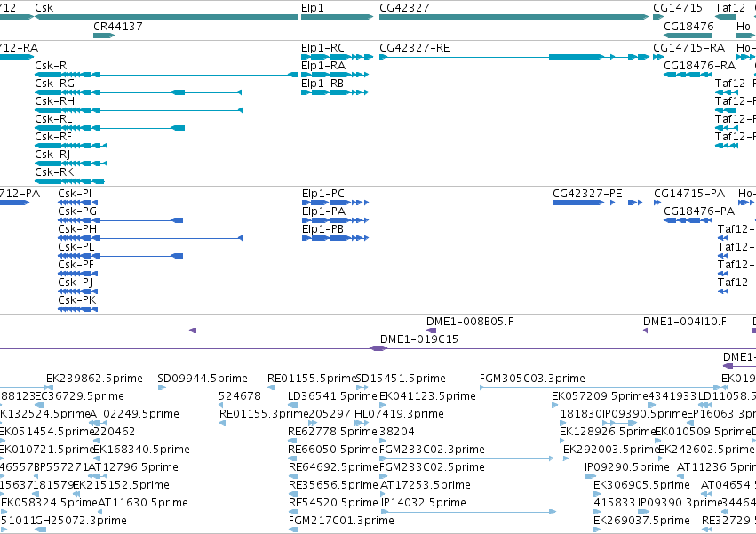Image resolution: width=756 pixels, height=534 pixels.
Task: Click the long CG42327 gene span bar
Action: [x=514, y=17]
